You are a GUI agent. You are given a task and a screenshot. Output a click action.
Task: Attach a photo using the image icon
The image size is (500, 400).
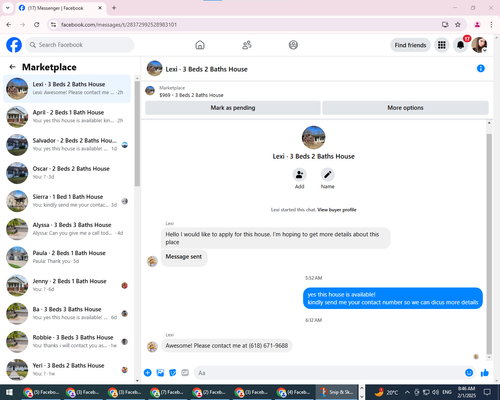pyautogui.click(x=160, y=373)
